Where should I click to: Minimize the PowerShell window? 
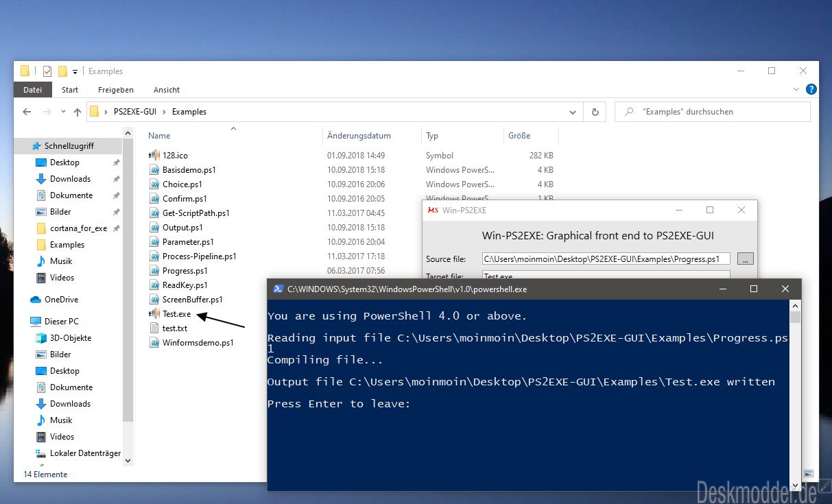click(x=722, y=289)
